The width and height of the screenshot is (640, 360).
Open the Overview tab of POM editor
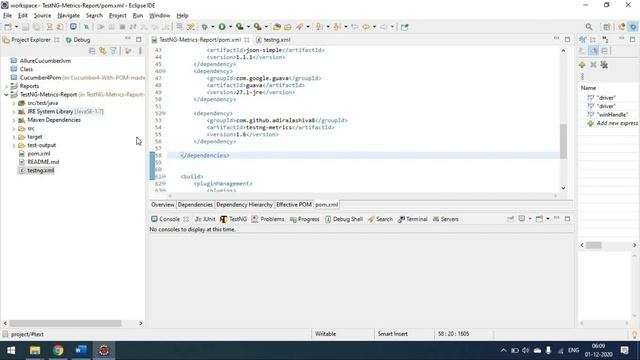point(162,204)
